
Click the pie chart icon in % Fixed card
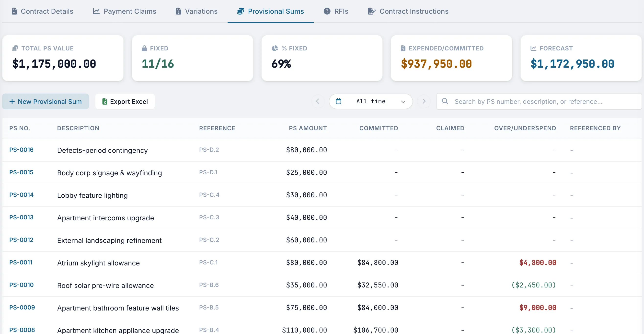(275, 48)
